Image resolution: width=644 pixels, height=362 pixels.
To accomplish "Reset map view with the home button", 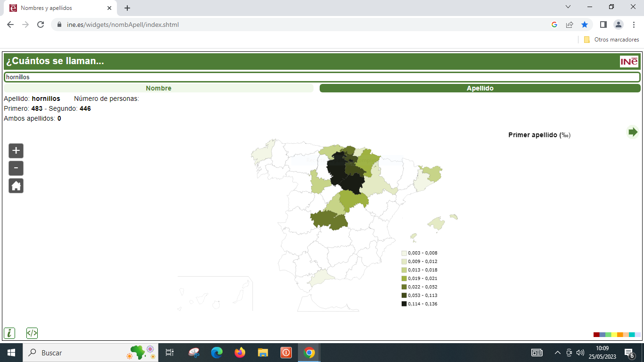I will (x=16, y=186).
